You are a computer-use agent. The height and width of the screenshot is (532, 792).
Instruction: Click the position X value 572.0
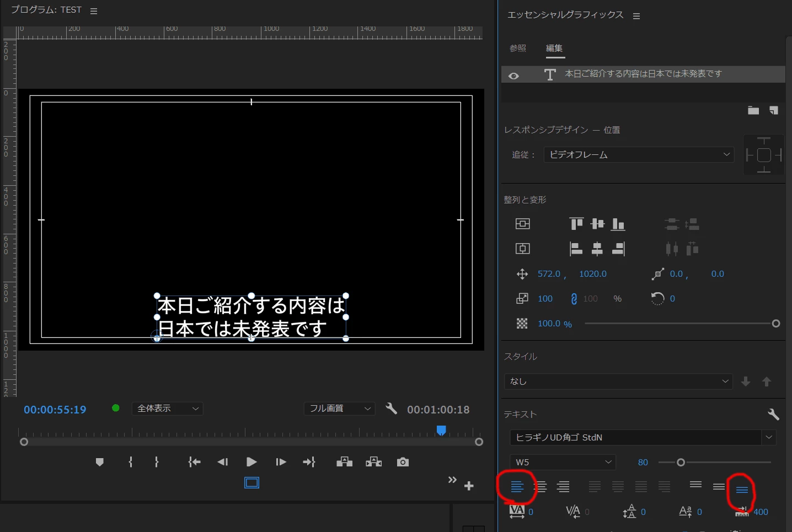click(549, 274)
